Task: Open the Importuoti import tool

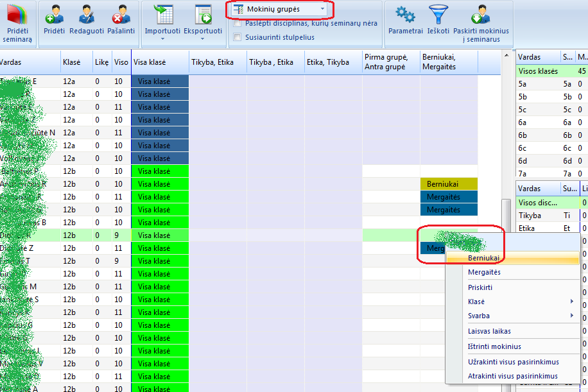Action: (x=162, y=15)
